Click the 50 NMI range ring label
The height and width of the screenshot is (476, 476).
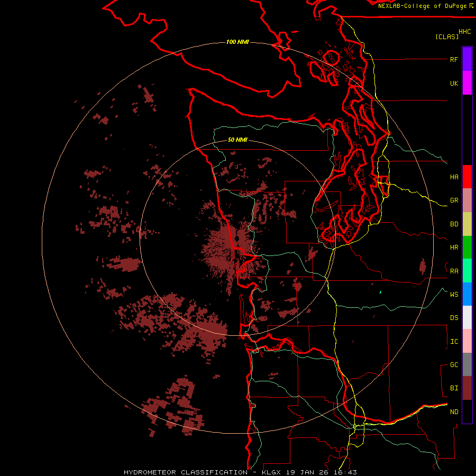237,140
